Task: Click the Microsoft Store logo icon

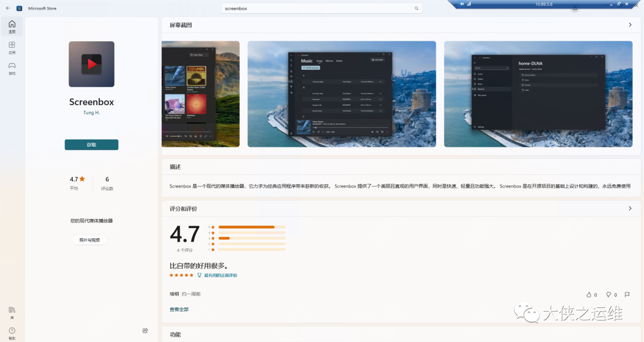Action: click(x=19, y=8)
